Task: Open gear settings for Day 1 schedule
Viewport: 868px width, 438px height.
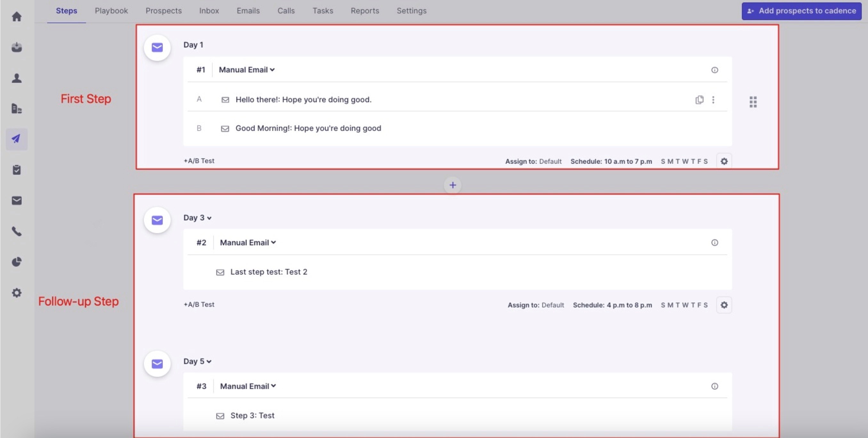Action: 724,161
